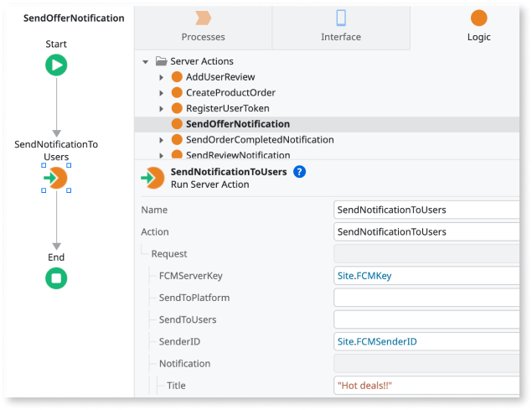Image resolution: width=532 pixels, height=410 pixels.
Task: Click the orange circle icon beside AddUserReview
Action: point(177,77)
